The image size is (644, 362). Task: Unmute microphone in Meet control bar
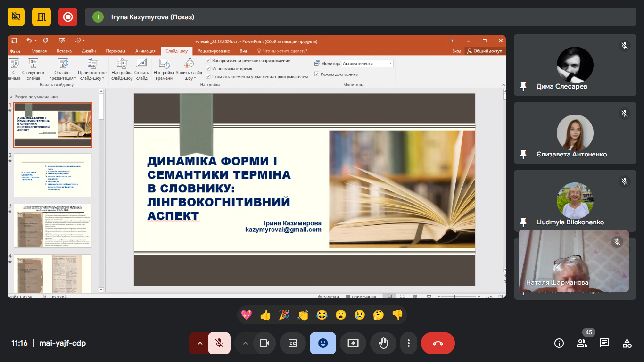click(x=219, y=343)
